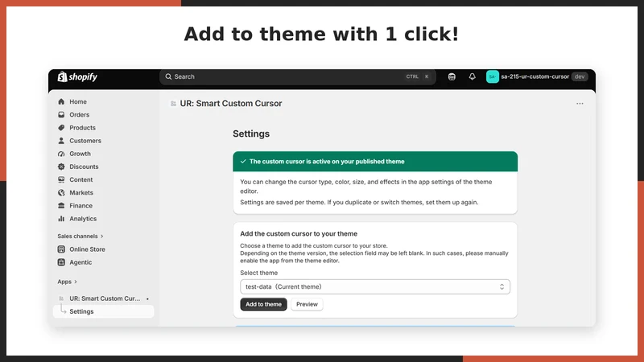Click the Discounts badge icon
Image resolution: width=644 pixels, height=362 pixels.
pyautogui.click(x=61, y=167)
